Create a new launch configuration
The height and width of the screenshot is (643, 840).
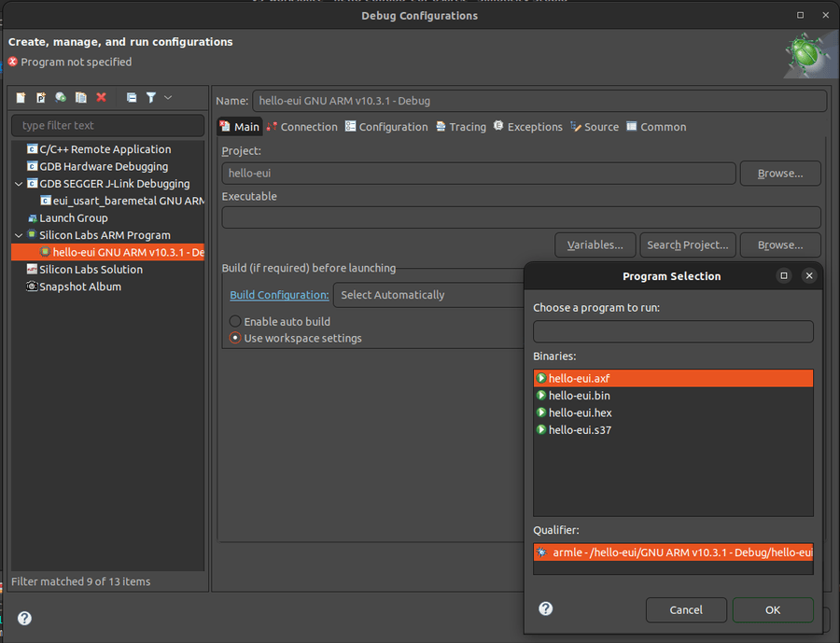pyautogui.click(x=20, y=97)
